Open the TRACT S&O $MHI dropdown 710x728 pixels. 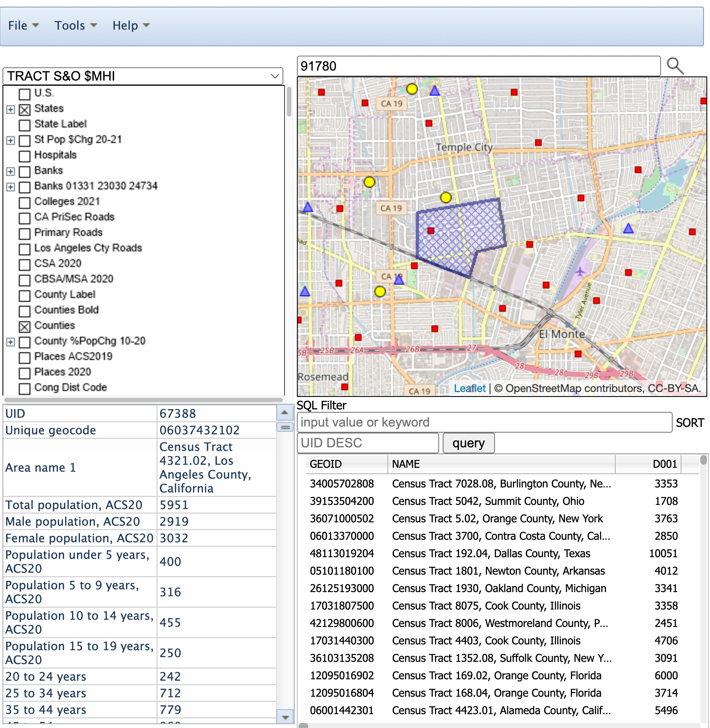tap(143, 76)
